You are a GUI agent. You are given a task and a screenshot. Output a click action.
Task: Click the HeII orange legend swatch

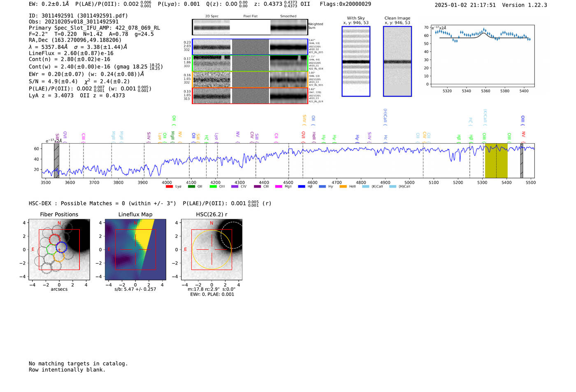click(x=343, y=187)
